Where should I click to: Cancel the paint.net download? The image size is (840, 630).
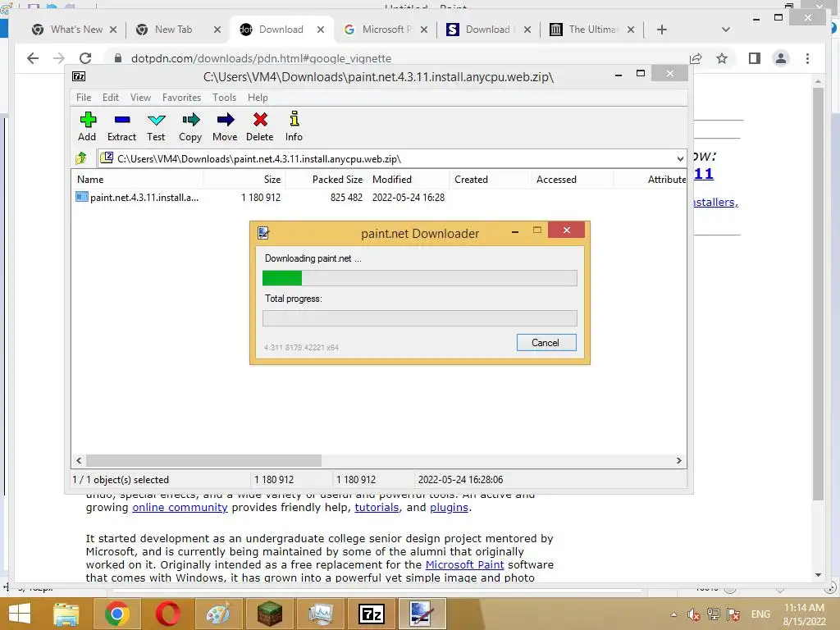coord(546,343)
